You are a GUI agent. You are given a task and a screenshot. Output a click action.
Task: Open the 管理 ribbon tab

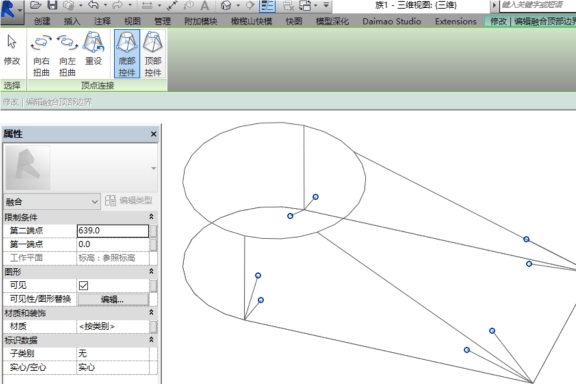click(x=162, y=21)
